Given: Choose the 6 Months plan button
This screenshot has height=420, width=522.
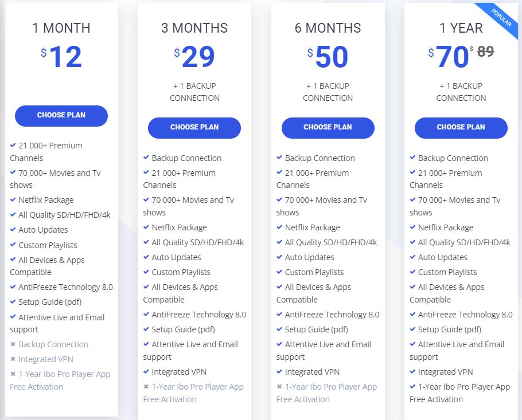Looking at the screenshot, I should 328,128.
